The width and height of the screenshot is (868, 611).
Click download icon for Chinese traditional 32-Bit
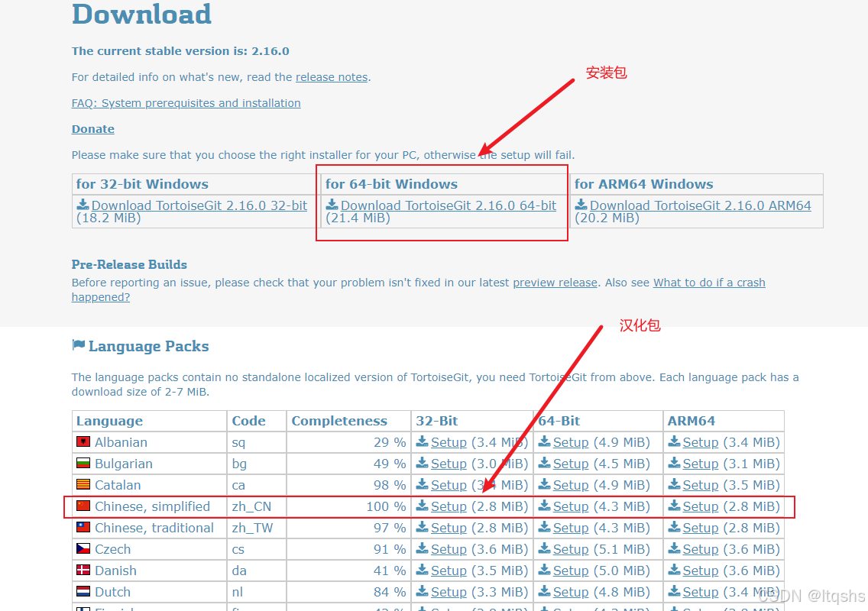(423, 528)
